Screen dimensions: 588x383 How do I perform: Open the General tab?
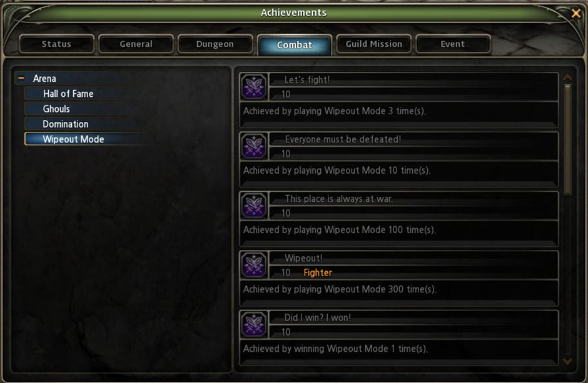pyautogui.click(x=136, y=44)
